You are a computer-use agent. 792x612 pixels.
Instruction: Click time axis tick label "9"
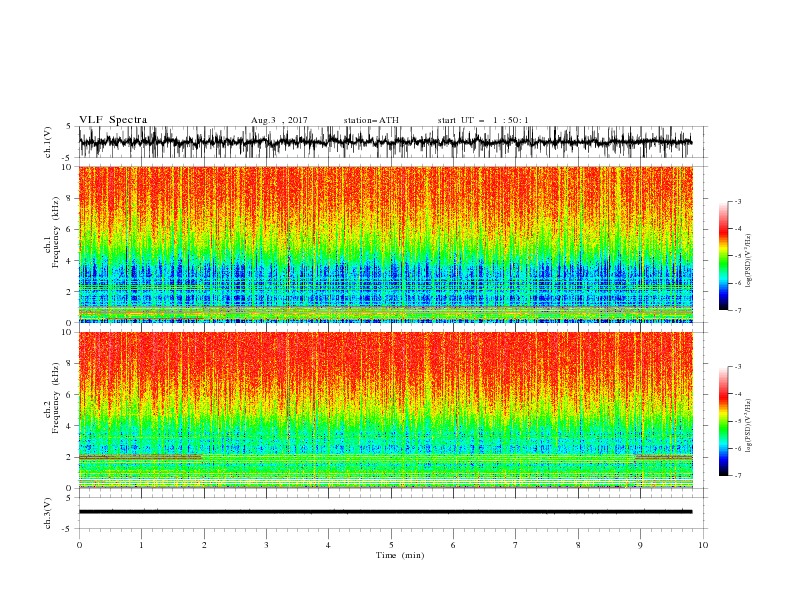click(640, 545)
